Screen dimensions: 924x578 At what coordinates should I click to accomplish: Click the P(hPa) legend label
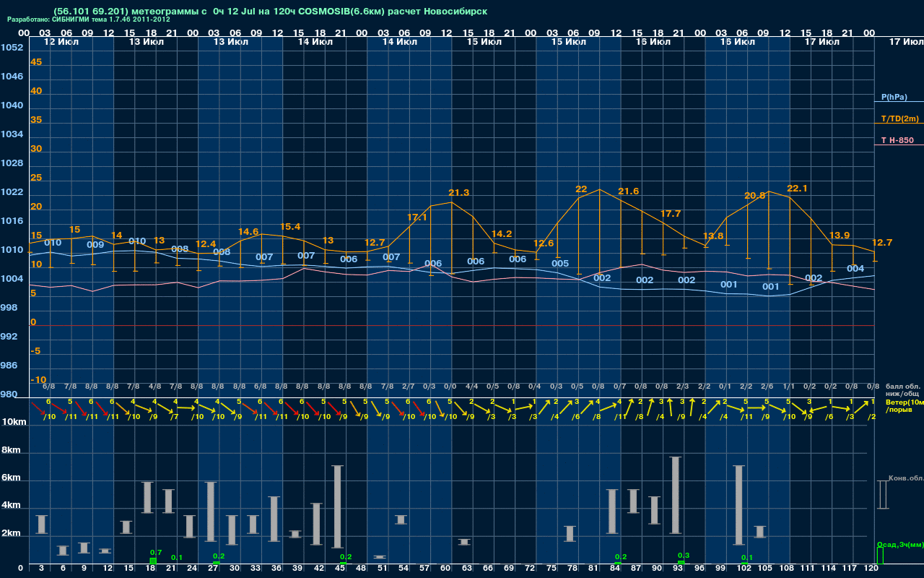click(x=894, y=97)
